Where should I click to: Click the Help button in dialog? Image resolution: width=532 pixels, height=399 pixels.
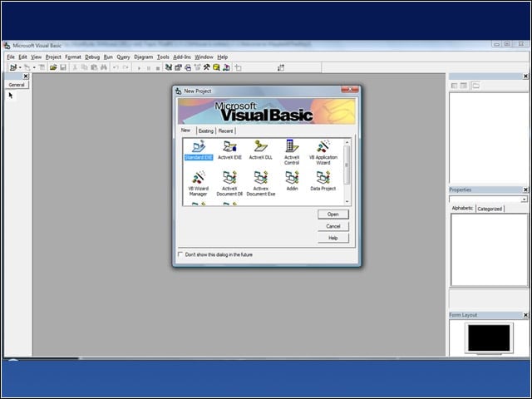point(333,239)
